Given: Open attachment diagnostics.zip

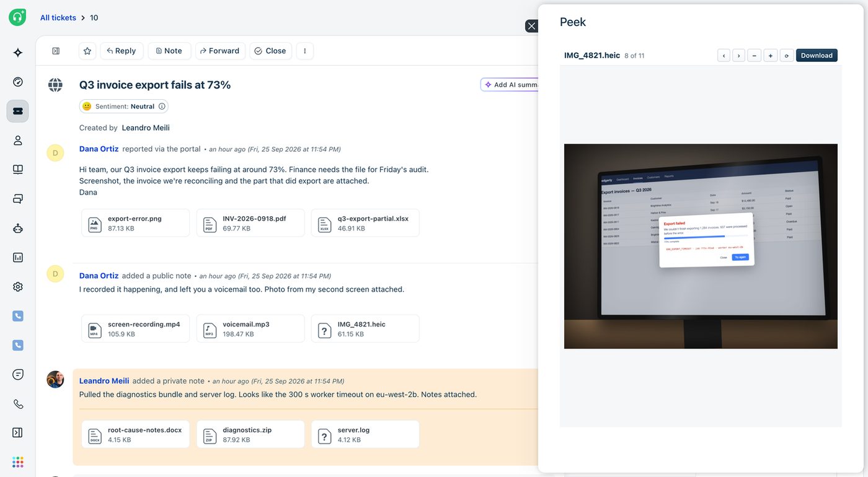Looking at the screenshot, I should click(x=250, y=434).
